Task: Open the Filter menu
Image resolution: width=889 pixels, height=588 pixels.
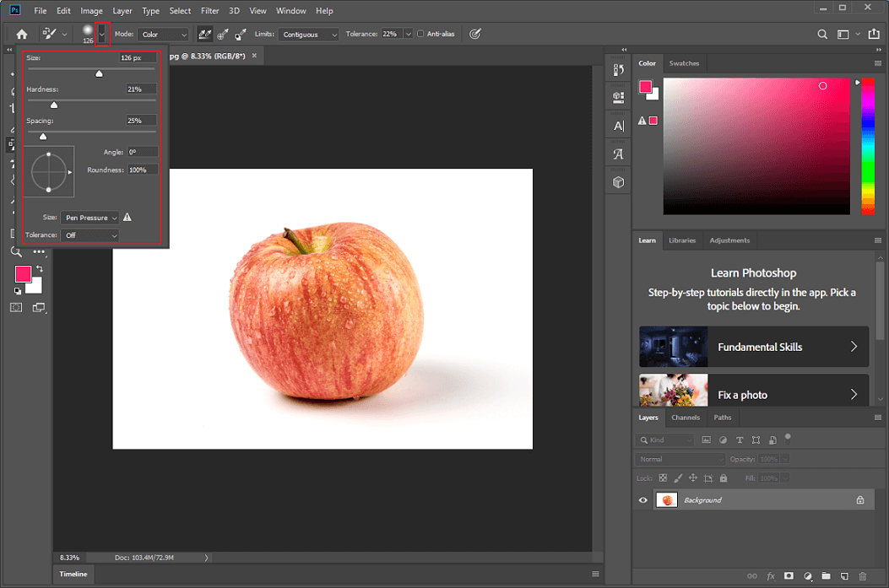Action: [209, 10]
